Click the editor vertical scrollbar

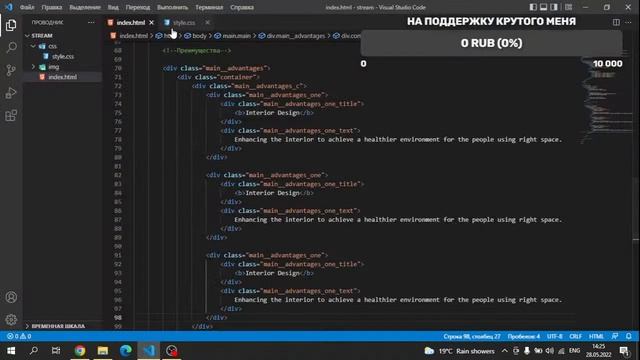coord(636,186)
